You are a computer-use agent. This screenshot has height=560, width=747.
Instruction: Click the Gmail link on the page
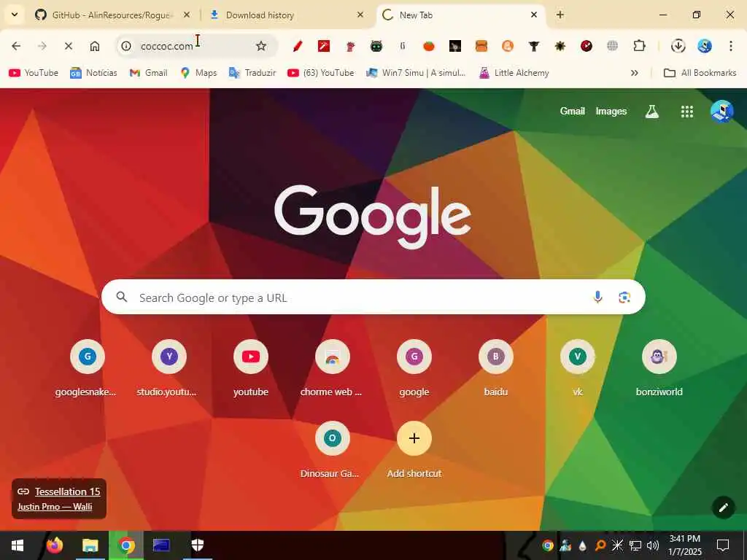pyautogui.click(x=572, y=112)
